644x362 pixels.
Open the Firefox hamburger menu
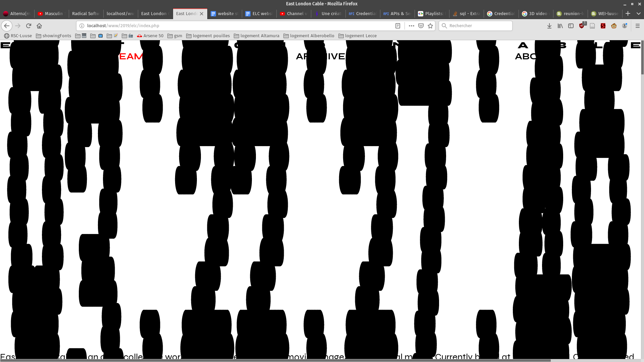point(638,26)
